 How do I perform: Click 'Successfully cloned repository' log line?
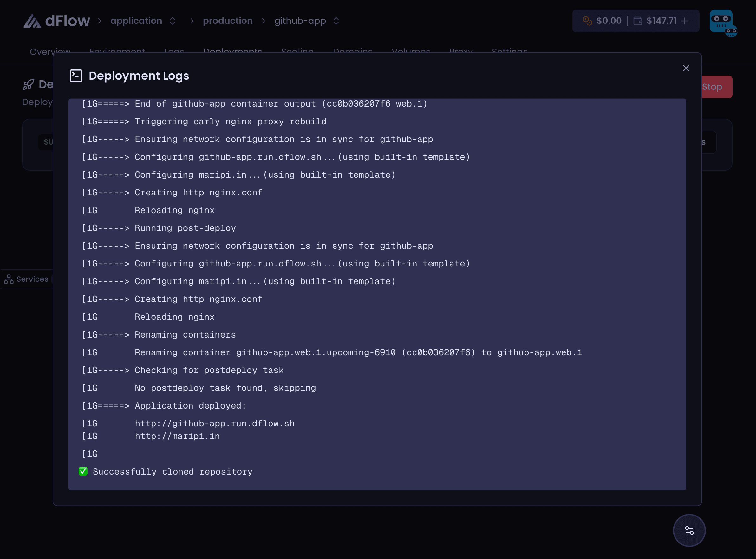[173, 472]
